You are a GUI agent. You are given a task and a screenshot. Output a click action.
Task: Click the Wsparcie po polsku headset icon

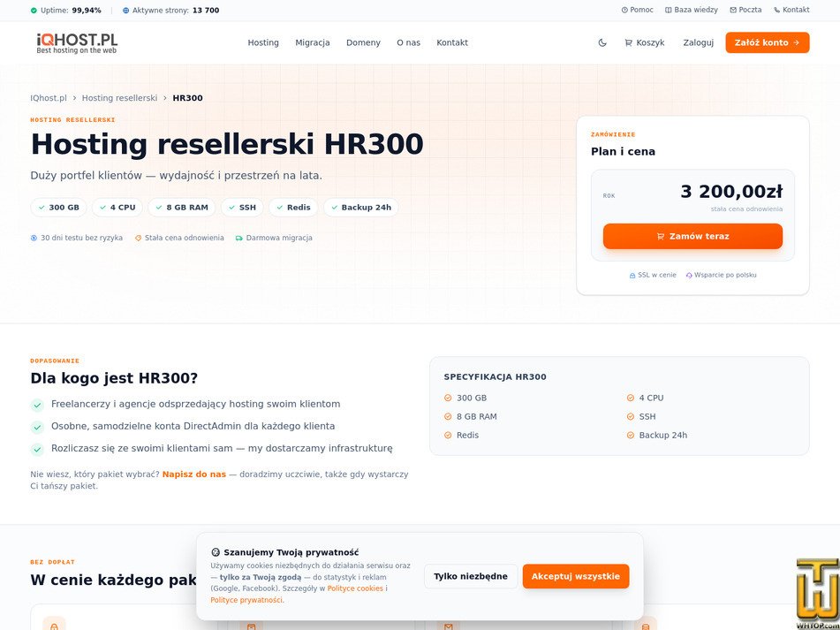coord(689,276)
